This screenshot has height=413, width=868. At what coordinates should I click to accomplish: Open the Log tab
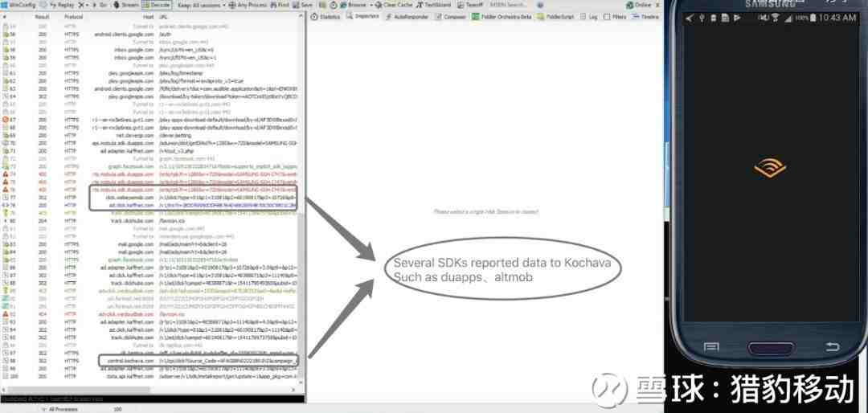590,17
